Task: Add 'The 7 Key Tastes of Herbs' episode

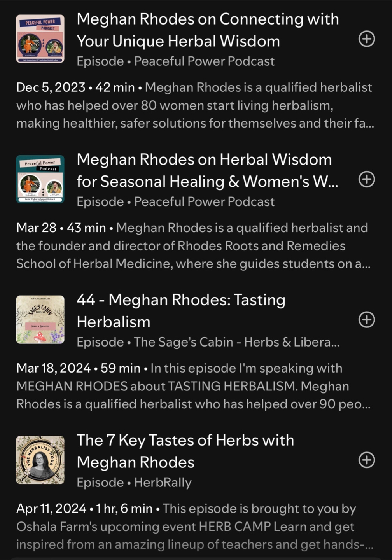Action: tap(366, 460)
